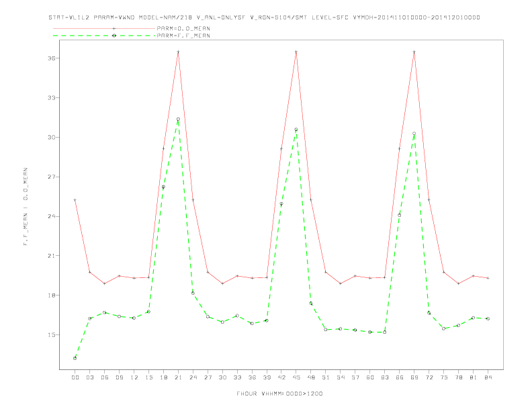Click the y-axis tick label 27
The height and width of the screenshot is (411, 532).
pyautogui.click(x=52, y=177)
